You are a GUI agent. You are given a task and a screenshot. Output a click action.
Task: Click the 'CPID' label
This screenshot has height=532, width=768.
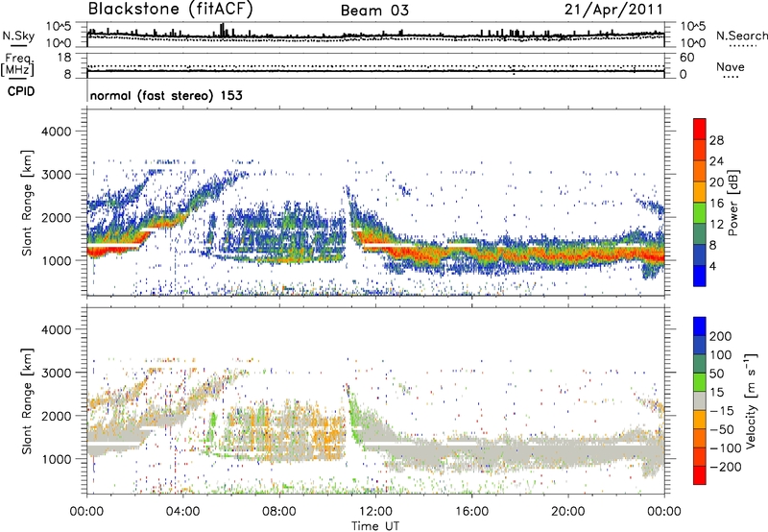tap(21, 91)
